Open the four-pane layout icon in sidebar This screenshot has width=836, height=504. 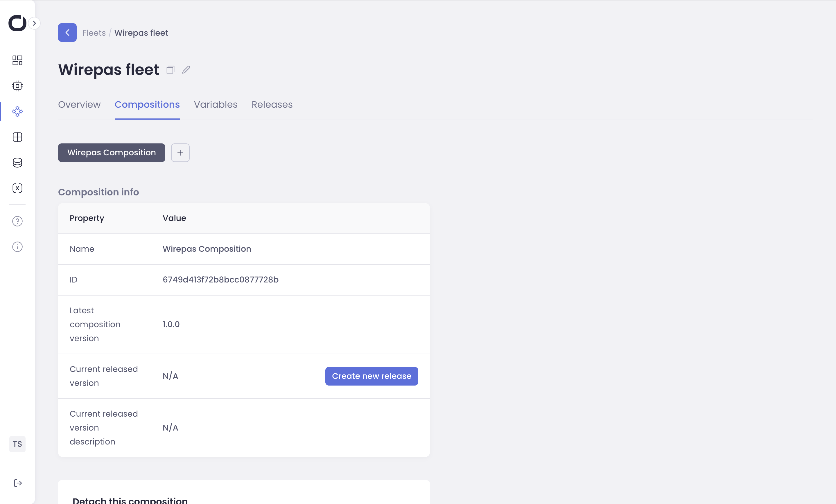click(17, 137)
